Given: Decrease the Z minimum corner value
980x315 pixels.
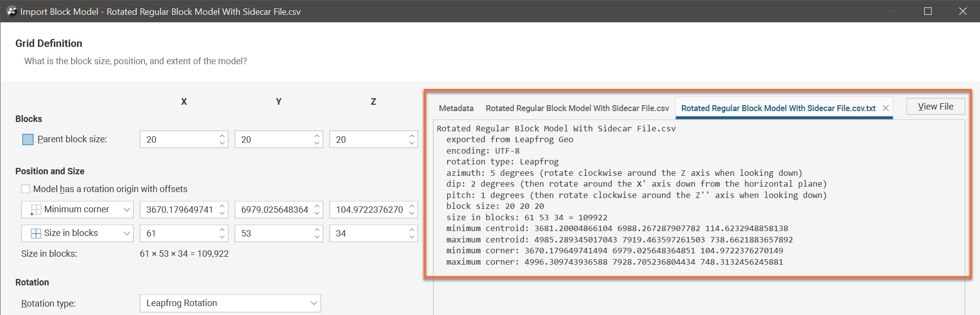Looking at the screenshot, I should [x=412, y=213].
